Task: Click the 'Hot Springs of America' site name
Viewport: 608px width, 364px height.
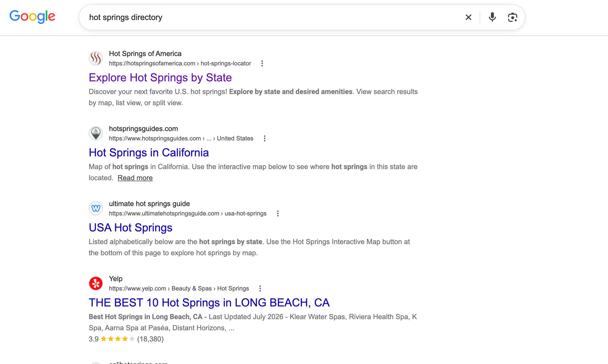Action: point(145,54)
